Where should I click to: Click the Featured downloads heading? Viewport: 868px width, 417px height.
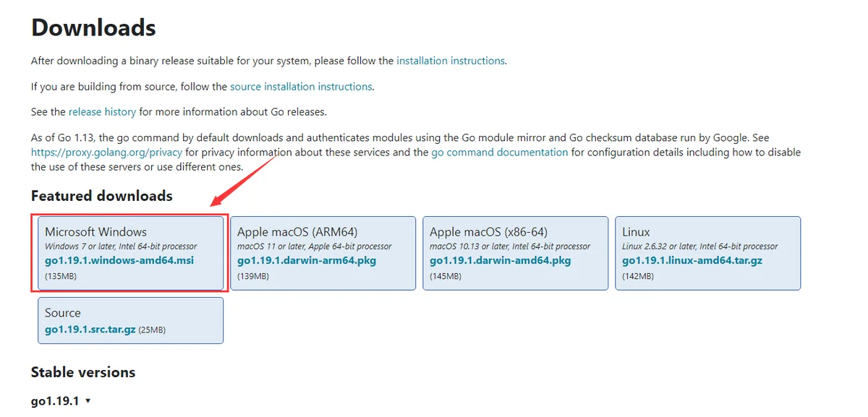(x=102, y=196)
